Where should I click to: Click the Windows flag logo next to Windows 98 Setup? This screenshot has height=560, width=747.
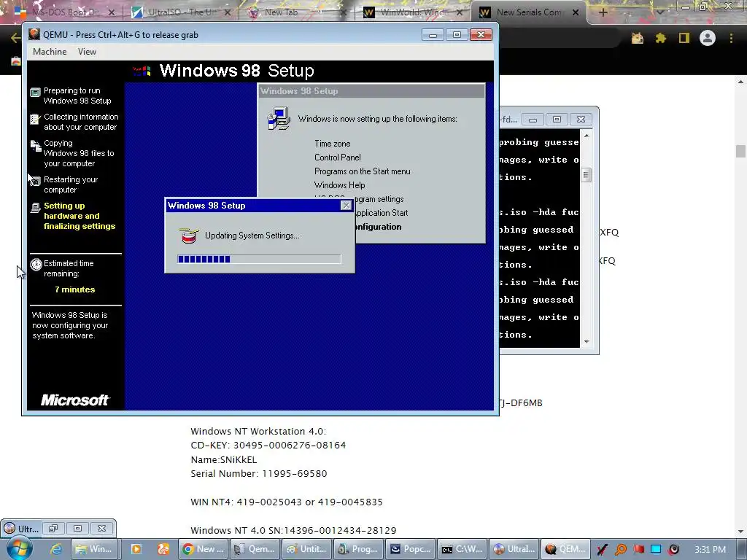[142, 71]
